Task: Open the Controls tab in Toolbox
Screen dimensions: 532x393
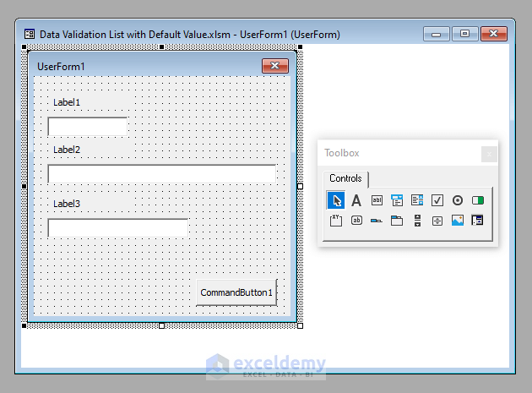Action: tap(345, 178)
